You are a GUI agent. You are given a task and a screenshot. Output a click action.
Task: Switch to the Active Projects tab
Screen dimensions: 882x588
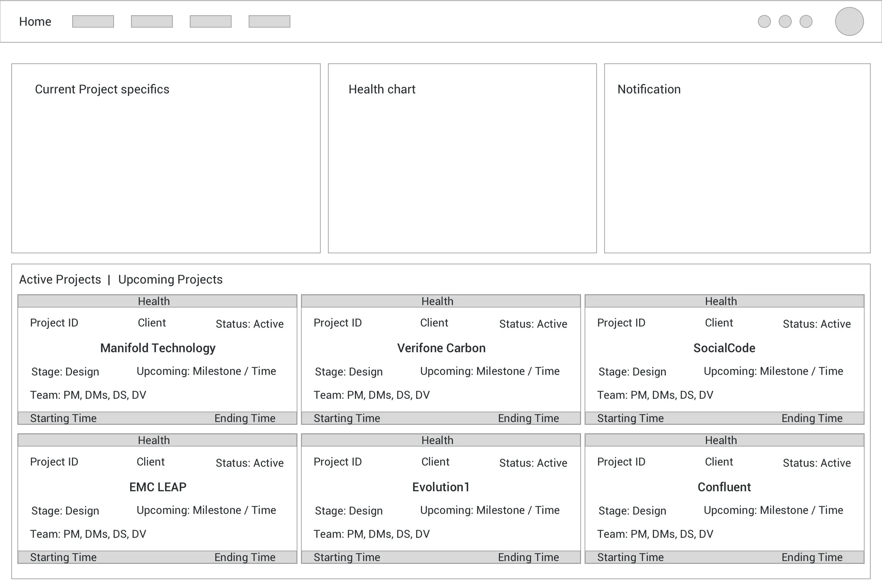pyautogui.click(x=60, y=279)
